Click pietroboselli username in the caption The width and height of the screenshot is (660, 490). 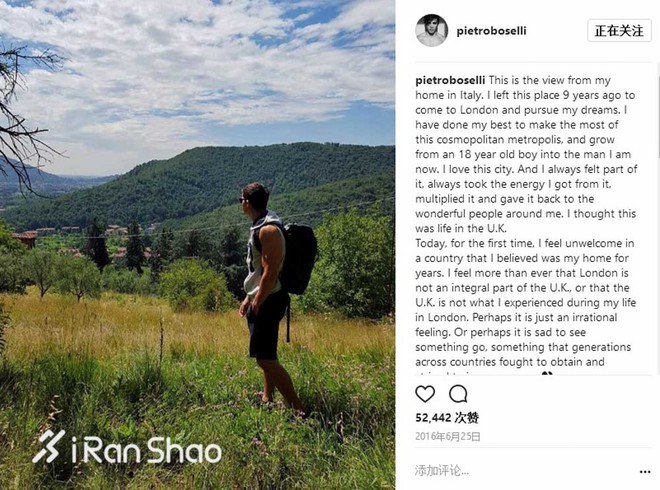click(450, 80)
